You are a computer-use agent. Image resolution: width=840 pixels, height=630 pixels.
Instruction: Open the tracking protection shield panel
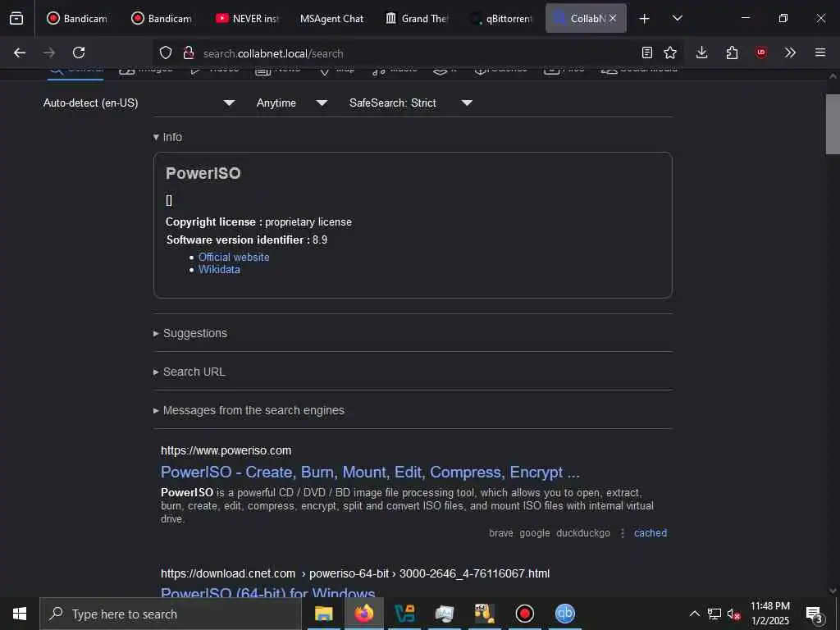click(166, 52)
